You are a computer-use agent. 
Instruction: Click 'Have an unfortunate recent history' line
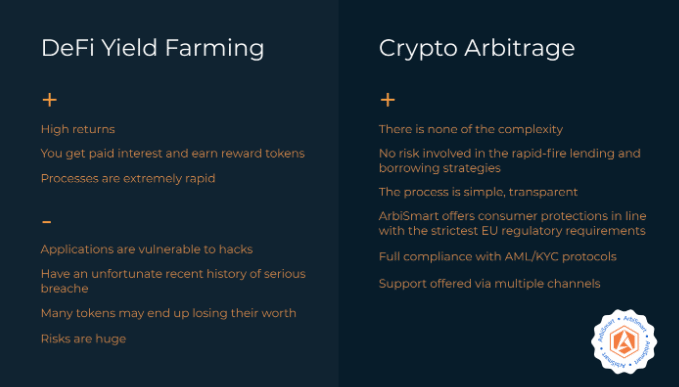point(173,274)
